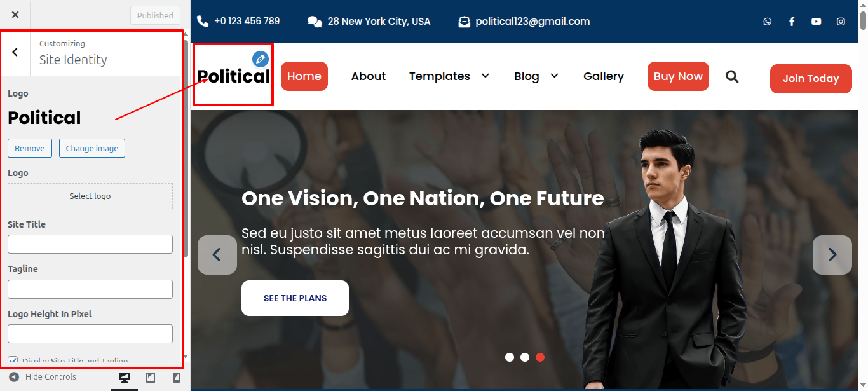This screenshot has height=391, width=868.
Task: Click the Change image button
Action: tap(92, 148)
